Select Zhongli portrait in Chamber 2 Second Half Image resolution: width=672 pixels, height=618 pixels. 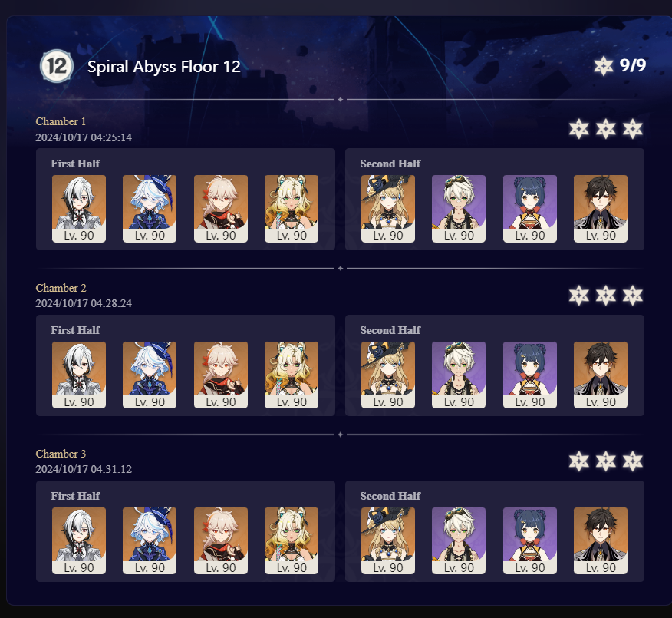601,375
